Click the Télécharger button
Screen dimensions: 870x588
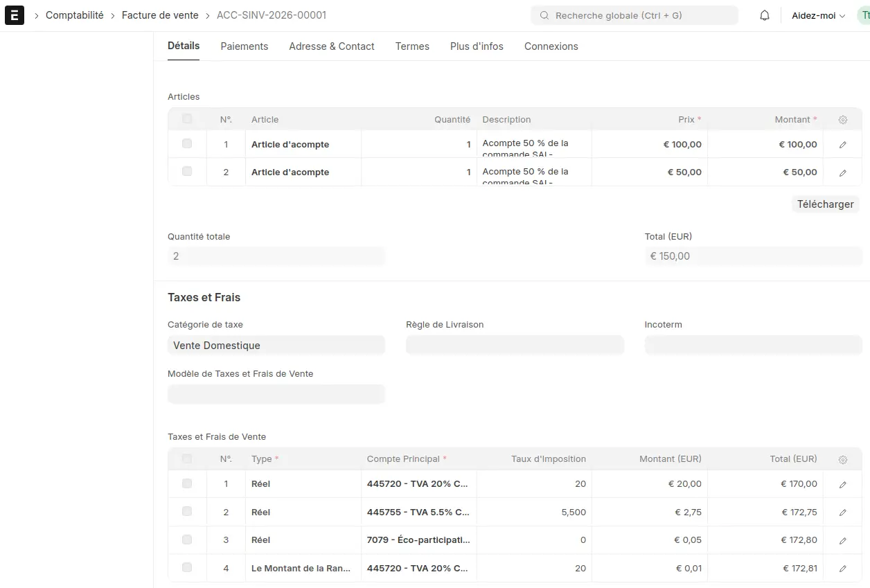pos(826,204)
